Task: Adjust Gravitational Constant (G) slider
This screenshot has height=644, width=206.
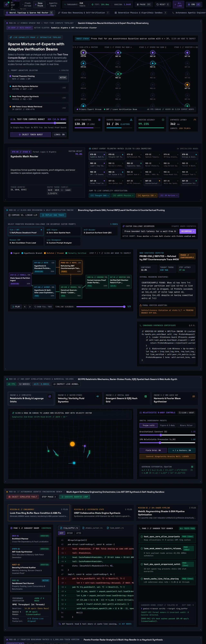Action: coord(167,435)
